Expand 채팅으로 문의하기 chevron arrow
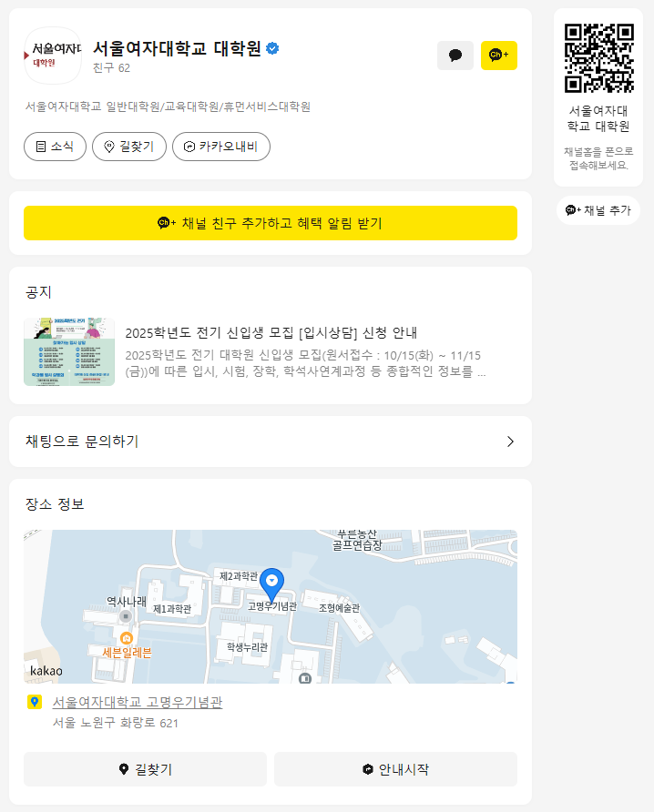This screenshot has height=812, width=654. tap(510, 442)
